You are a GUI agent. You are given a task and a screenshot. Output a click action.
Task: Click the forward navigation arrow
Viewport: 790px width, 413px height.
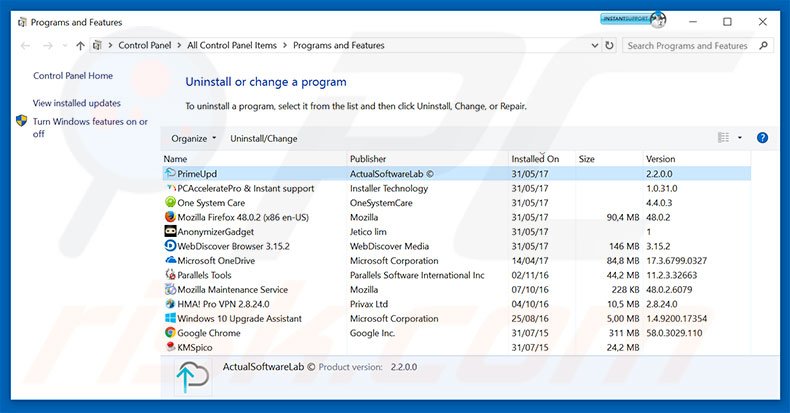tap(48, 46)
